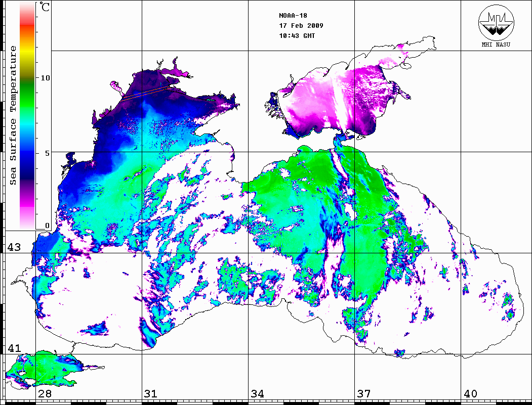Click longitude label 28

click(45, 394)
